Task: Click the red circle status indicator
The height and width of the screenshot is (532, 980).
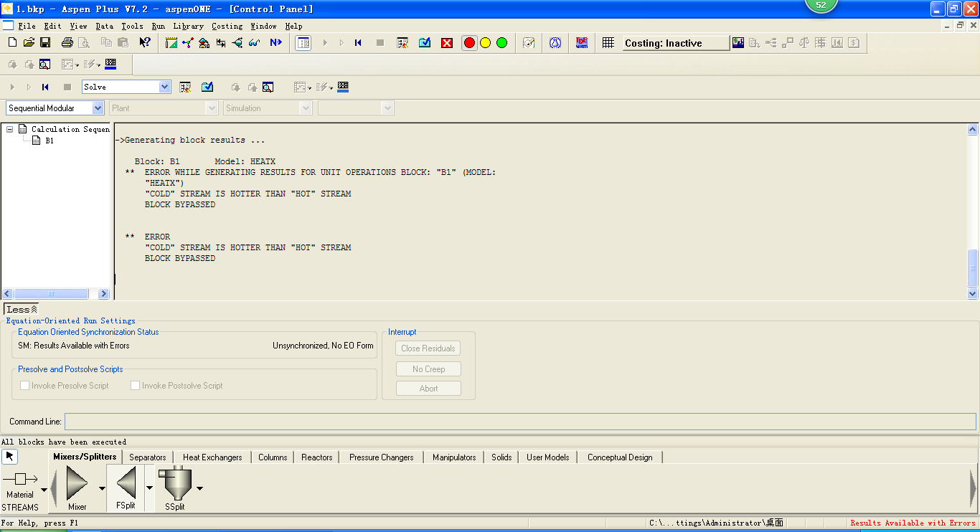Action: point(469,43)
